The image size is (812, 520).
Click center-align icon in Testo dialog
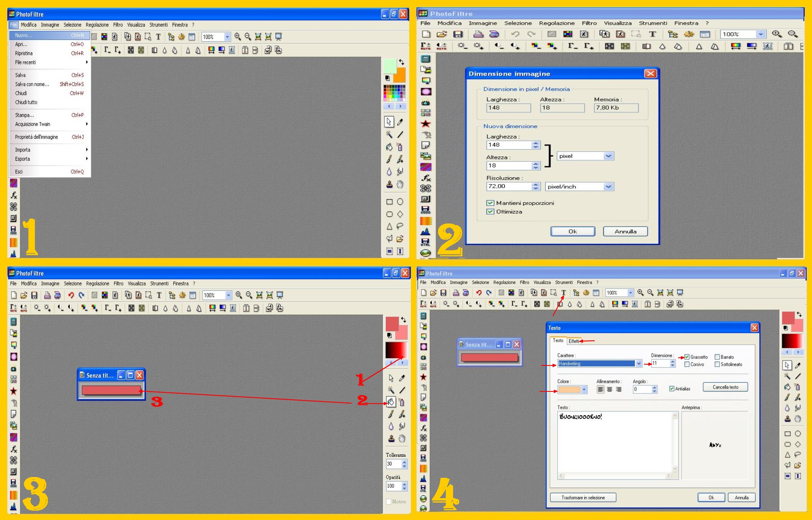click(609, 389)
